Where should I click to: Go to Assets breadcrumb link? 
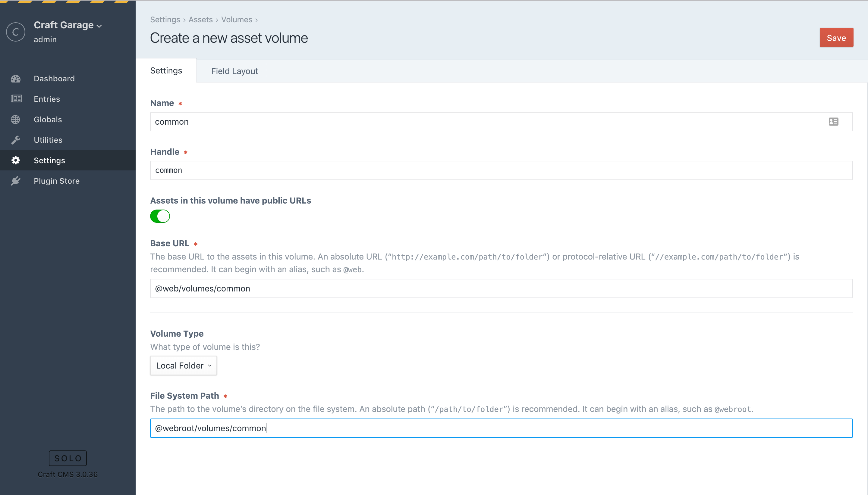pyautogui.click(x=200, y=20)
